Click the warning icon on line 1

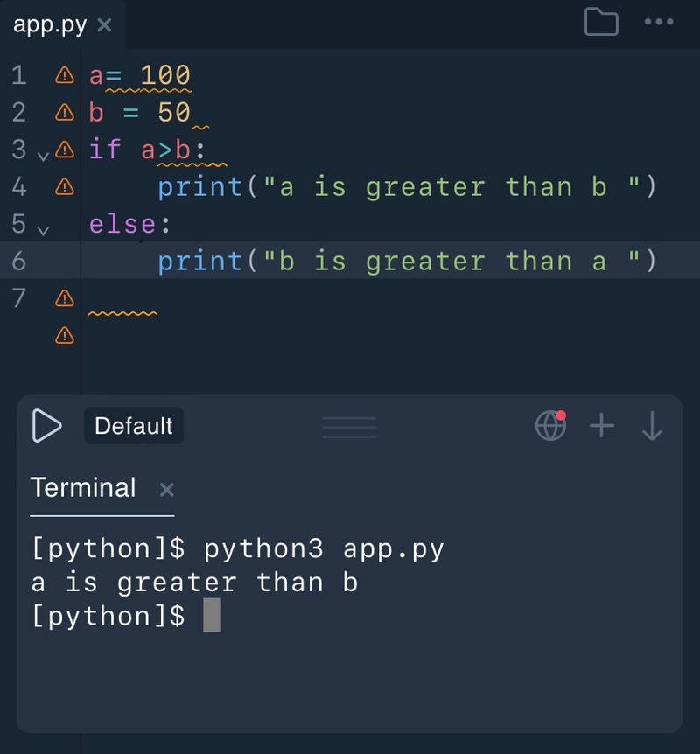click(x=65, y=75)
